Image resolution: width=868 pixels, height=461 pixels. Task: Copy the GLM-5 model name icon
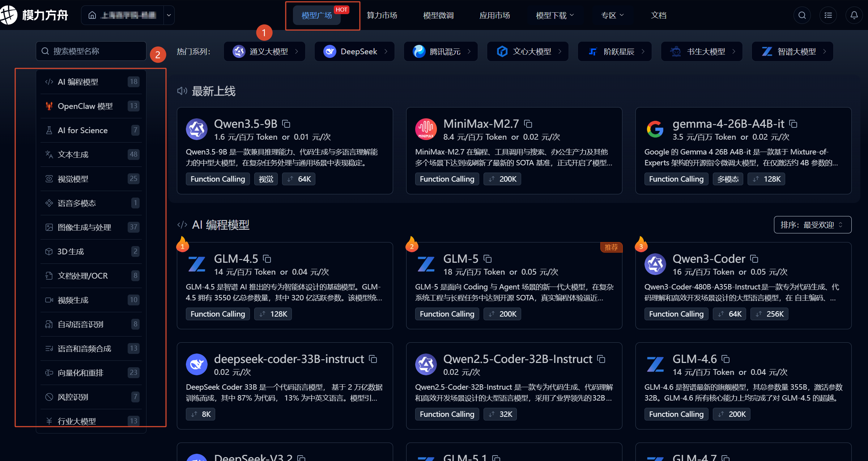pyautogui.click(x=488, y=259)
